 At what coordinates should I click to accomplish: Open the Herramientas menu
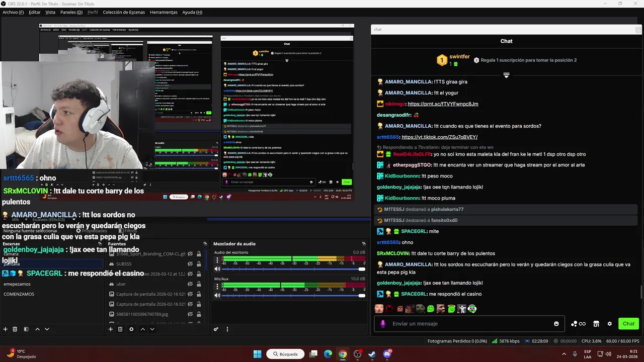point(164,12)
